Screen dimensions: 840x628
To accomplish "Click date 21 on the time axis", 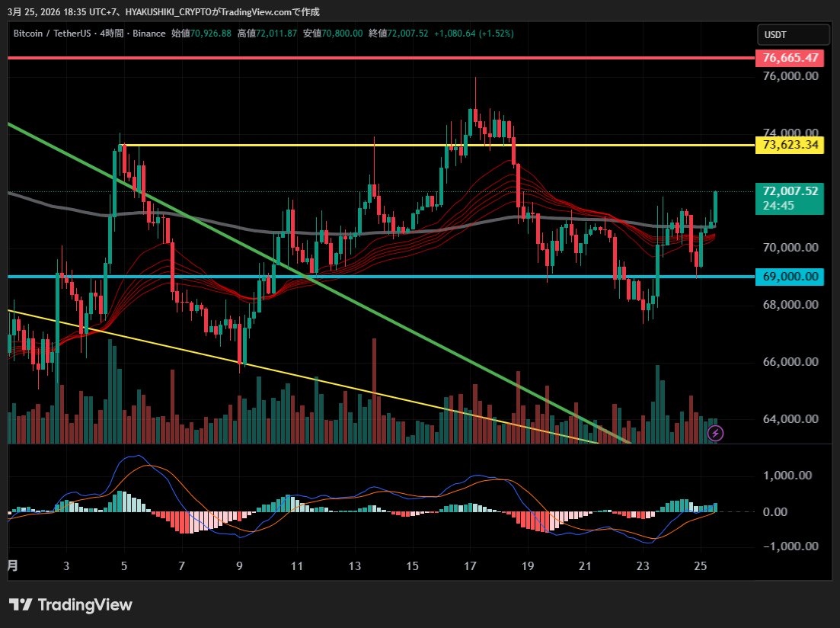I will (585, 566).
